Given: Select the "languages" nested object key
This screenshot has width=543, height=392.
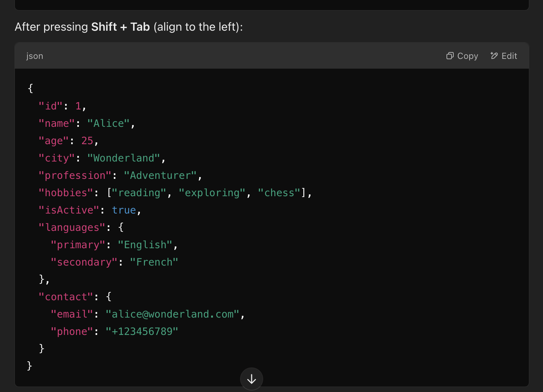Looking at the screenshot, I should coord(72,227).
